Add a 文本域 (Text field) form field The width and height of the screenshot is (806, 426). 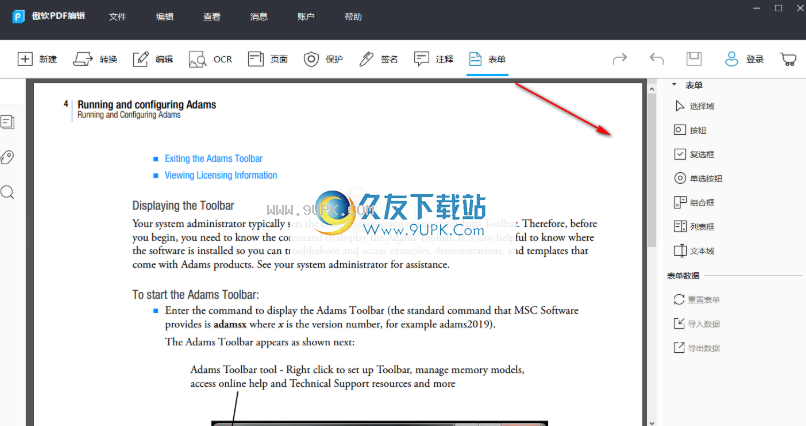[694, 251]
